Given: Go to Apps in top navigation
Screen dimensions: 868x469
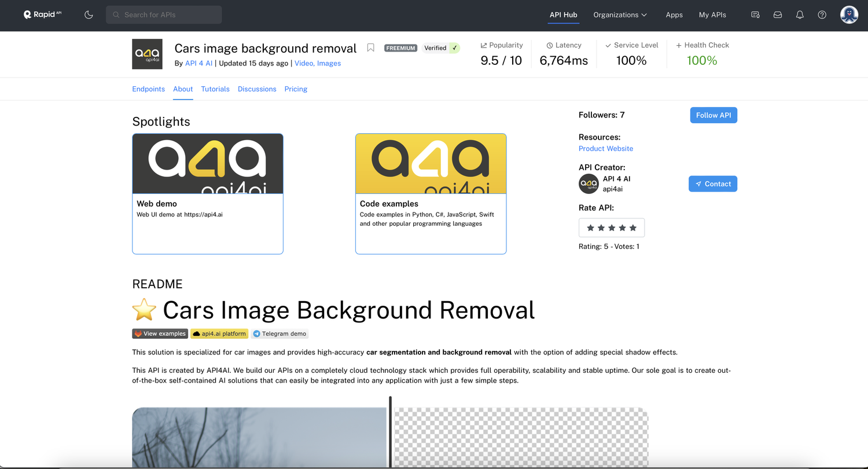Looking at the screenshot, I should tap(674, 14).
